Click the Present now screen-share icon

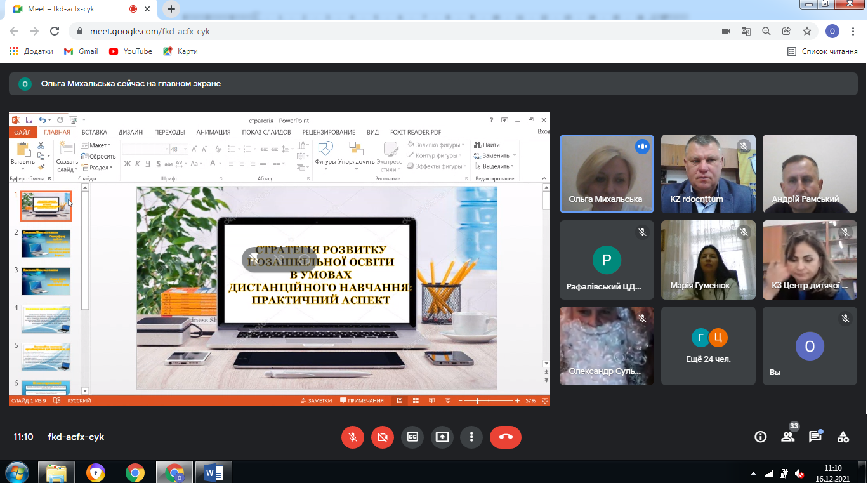(x=442, y=437)
